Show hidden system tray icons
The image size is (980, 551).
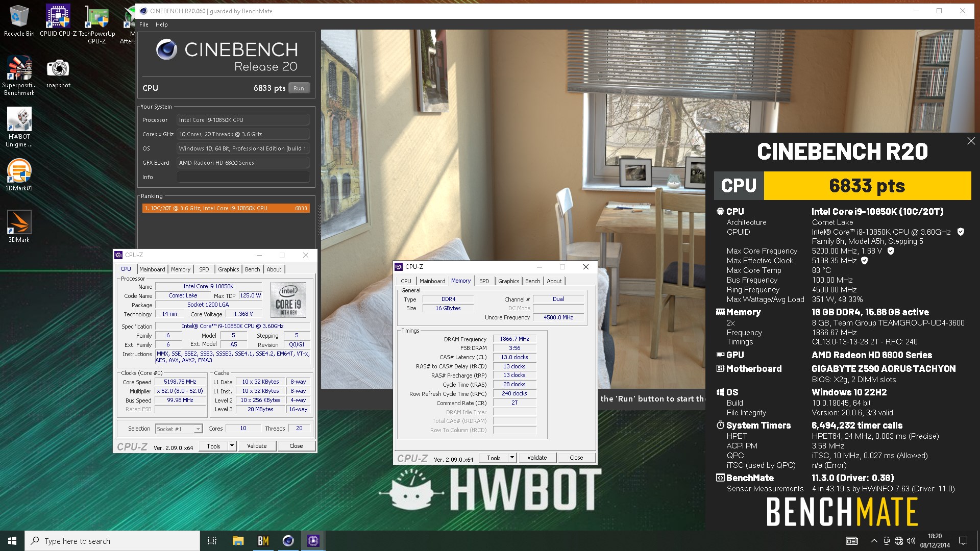click(x=874, y=541)
